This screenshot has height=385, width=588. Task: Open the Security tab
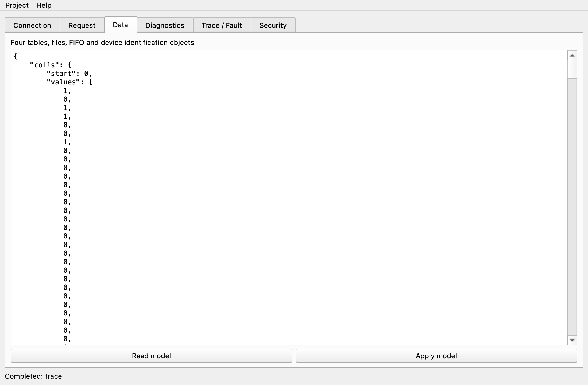(x=273, y=25)
